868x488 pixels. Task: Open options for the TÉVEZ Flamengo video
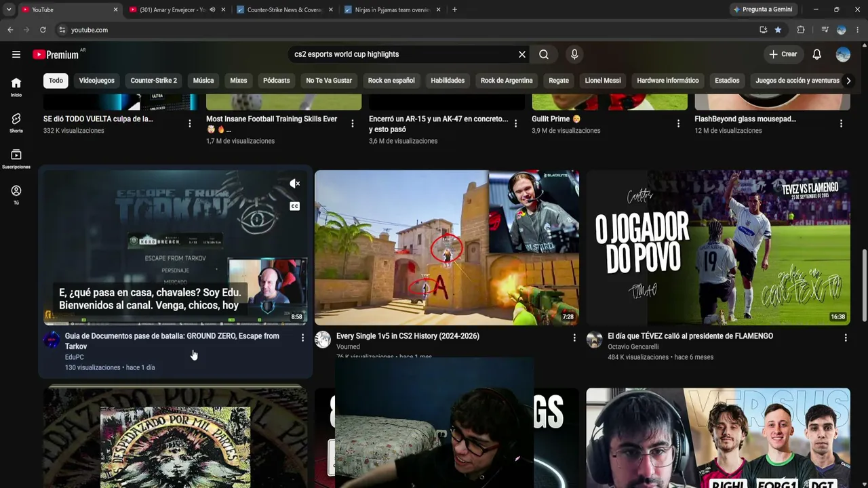pos(846,338)
